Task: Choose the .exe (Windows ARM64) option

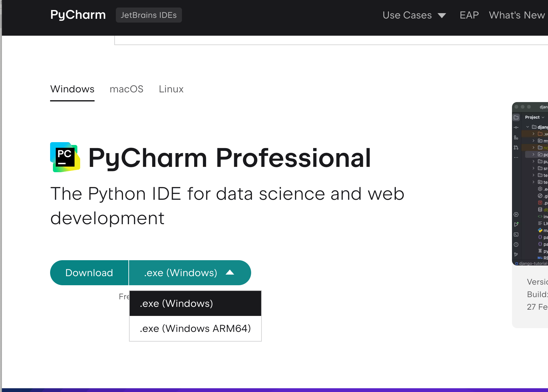Action: tap(195, 328)
